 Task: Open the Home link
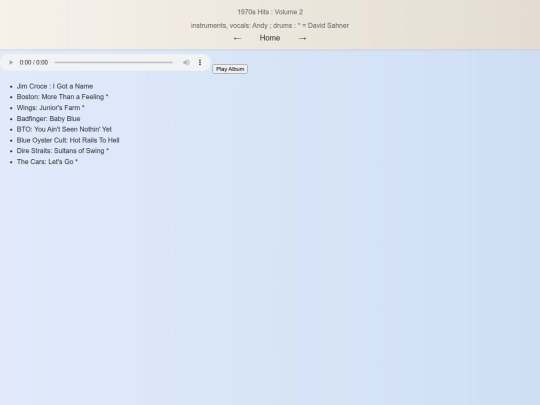(x=270, y=38)
